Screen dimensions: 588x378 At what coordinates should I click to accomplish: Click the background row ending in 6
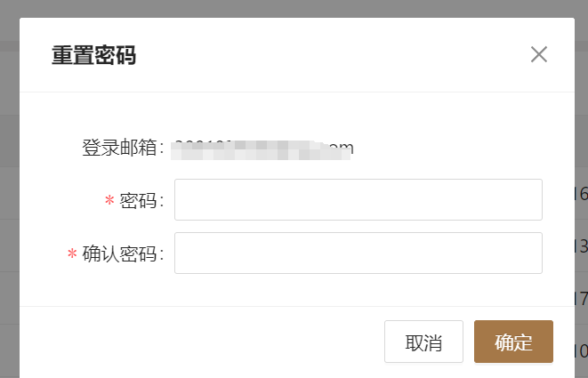click(x=581, y=194)
